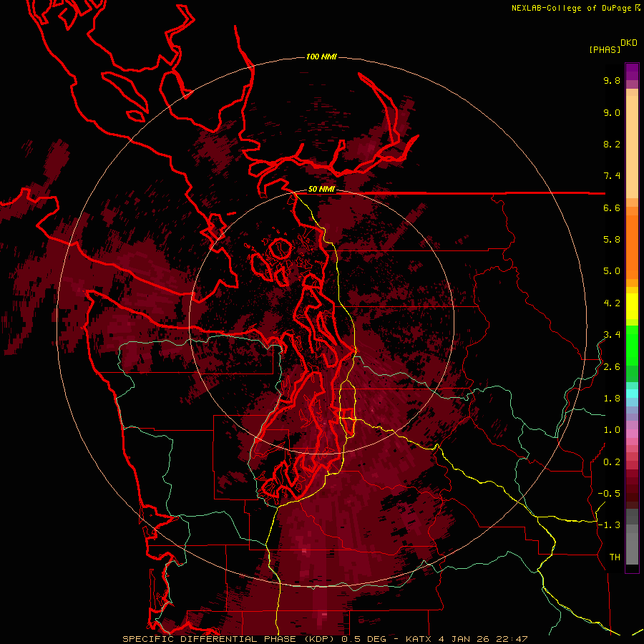The height and width of the screenshot is (644, 644).
Task: Click the cyan band of the colorbar
Action: 632,393
